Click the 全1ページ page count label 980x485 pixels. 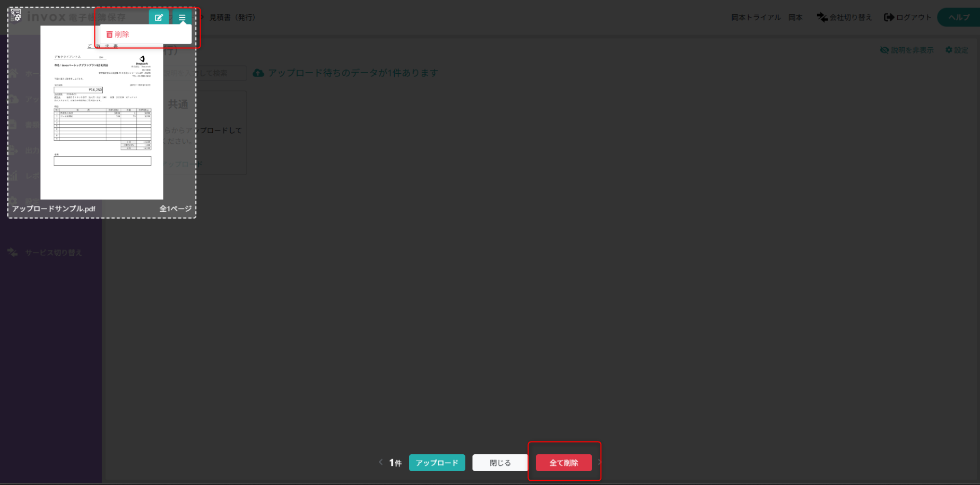point(176,209)
